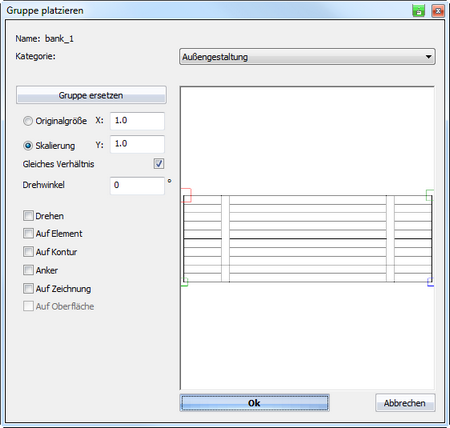
Task: Uncheck Gleiches Verhältnis checkbox
Action: [159, 164]
